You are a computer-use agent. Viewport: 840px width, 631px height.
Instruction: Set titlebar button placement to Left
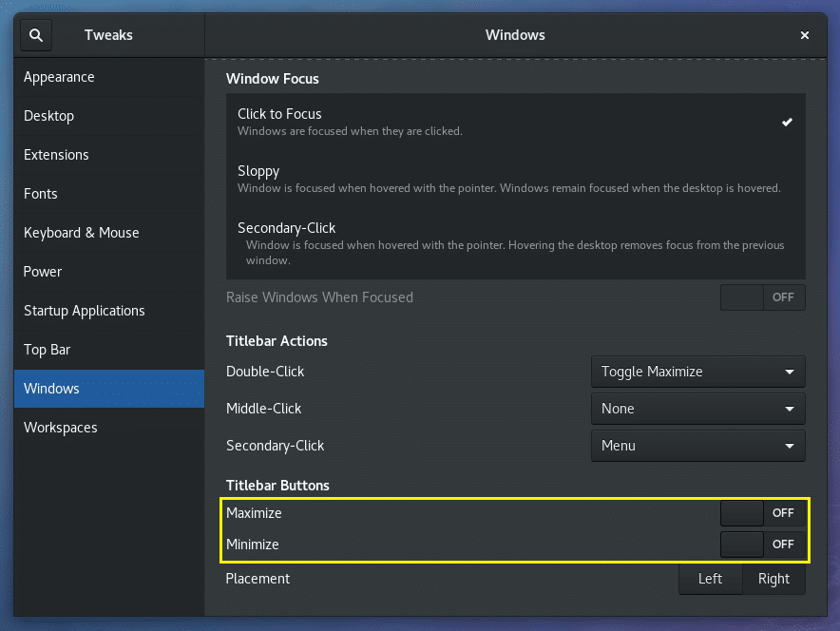(710, 579)
